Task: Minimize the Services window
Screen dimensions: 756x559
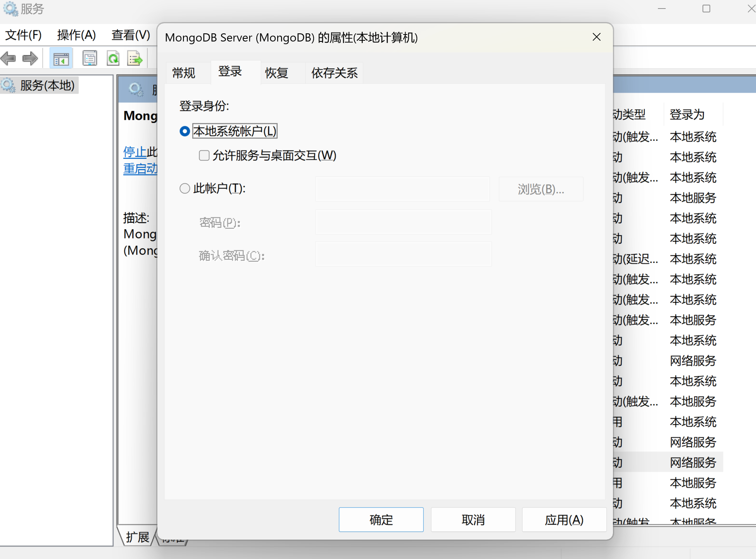Action: click(x=662, y=9)
